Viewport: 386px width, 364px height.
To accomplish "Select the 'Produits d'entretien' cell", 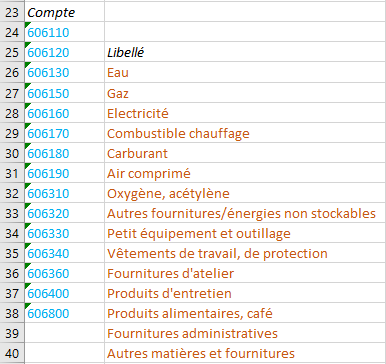I will pyautogui.click(x=245, y=293).
